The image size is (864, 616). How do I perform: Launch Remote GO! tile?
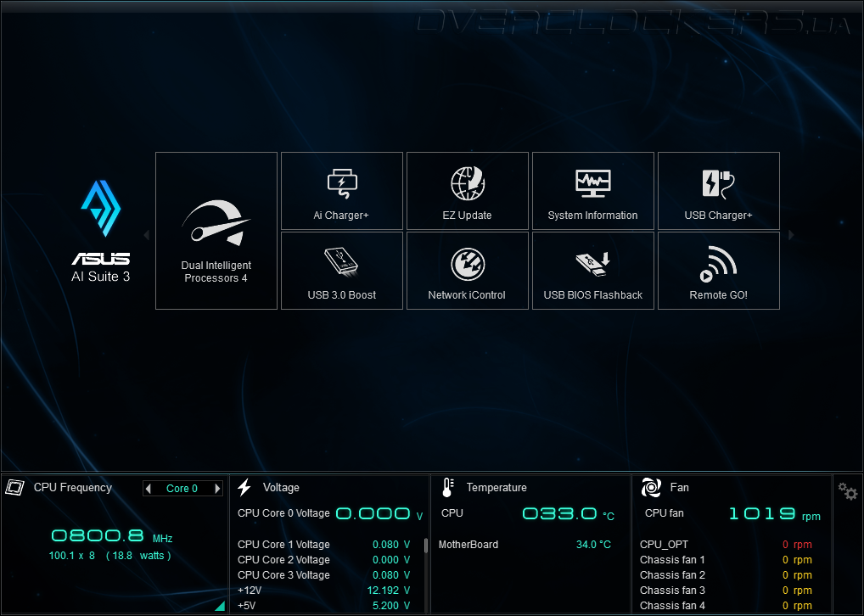719,271
